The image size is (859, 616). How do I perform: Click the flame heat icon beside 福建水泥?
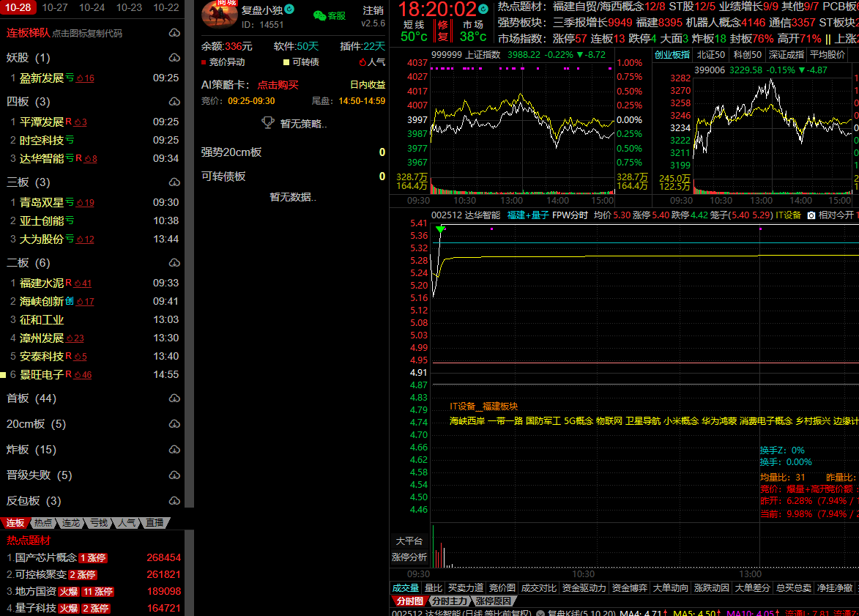tap(78, 283)
